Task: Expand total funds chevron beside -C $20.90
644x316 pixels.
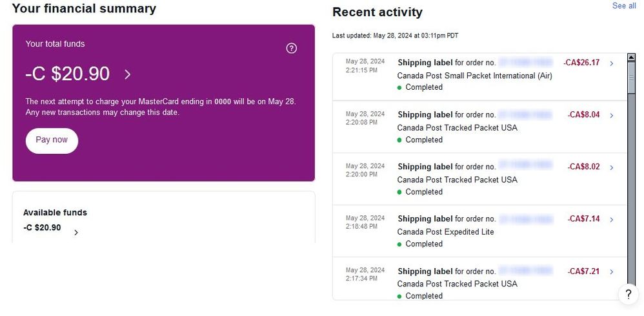Action: coord(128,74)
